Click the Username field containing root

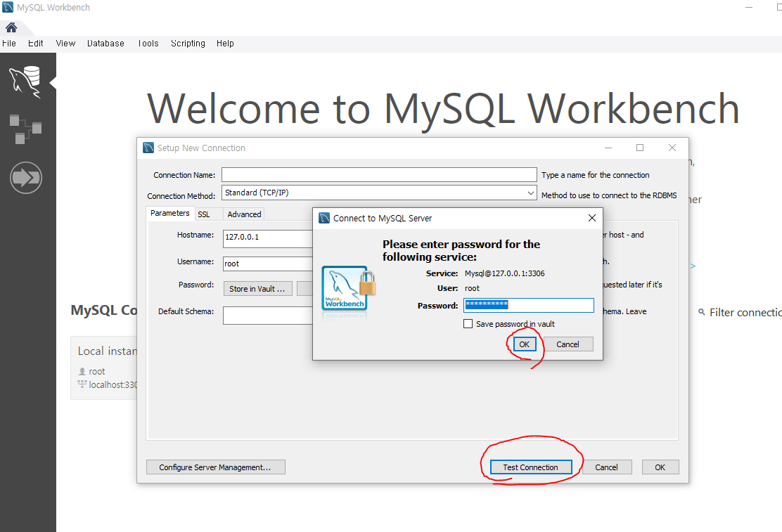[x=268, y=264]
